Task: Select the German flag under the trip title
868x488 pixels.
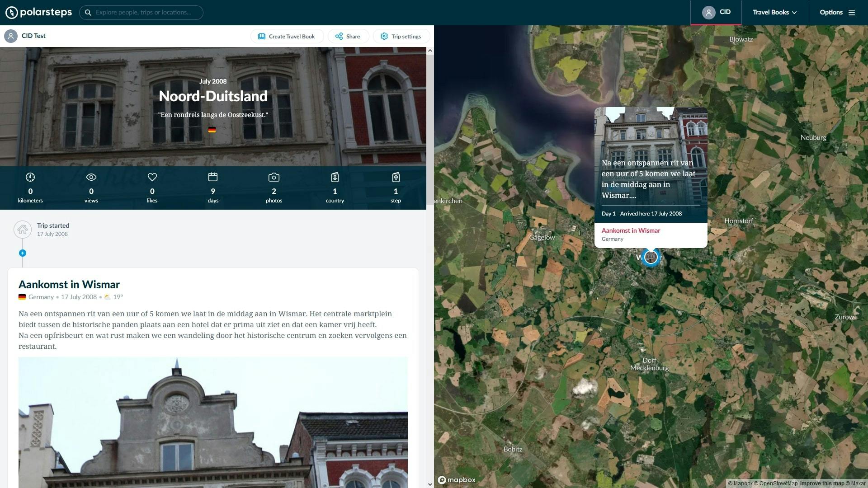Action: (212, 130)
